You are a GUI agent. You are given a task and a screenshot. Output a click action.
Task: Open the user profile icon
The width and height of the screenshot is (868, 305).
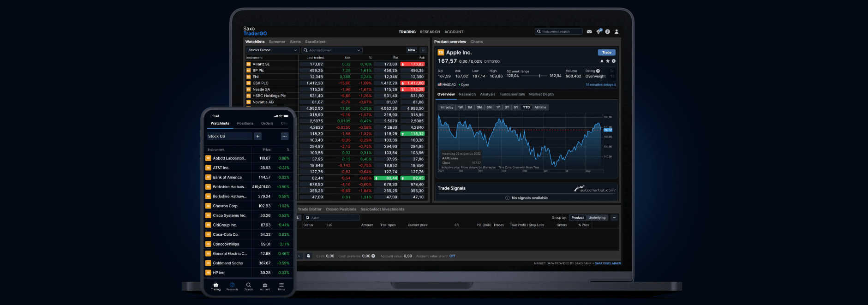click(617, 32)
